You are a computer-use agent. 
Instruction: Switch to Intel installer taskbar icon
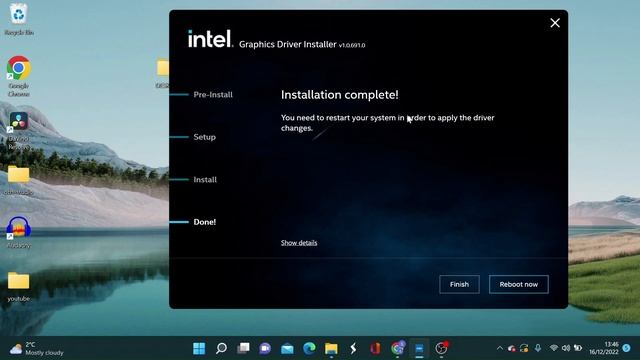pos(419,349)
